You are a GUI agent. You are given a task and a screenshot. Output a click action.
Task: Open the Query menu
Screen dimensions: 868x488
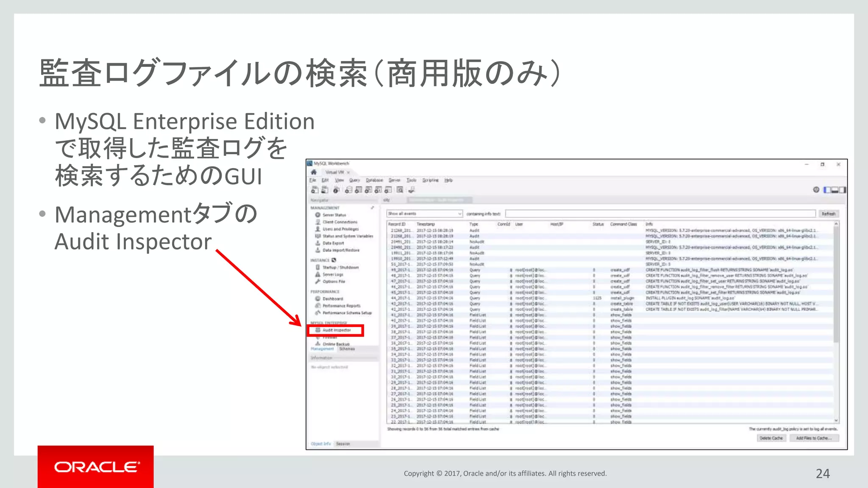point(355,180)
